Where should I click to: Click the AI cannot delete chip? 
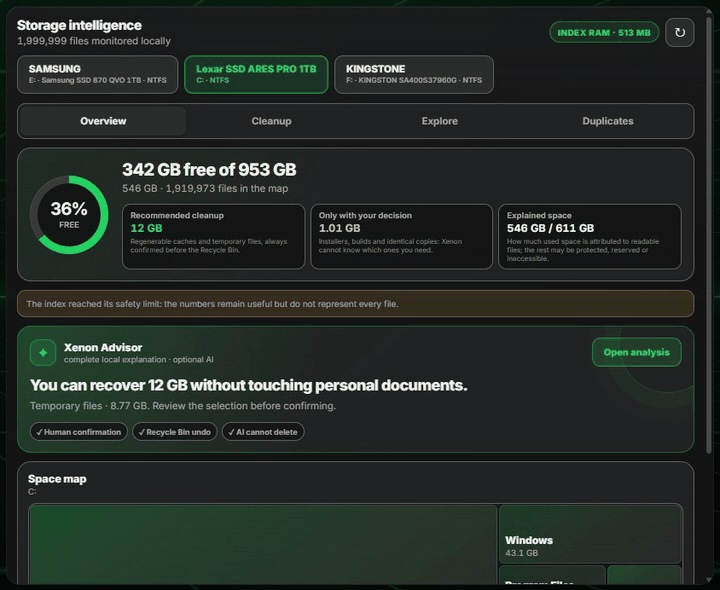[263, 432]
